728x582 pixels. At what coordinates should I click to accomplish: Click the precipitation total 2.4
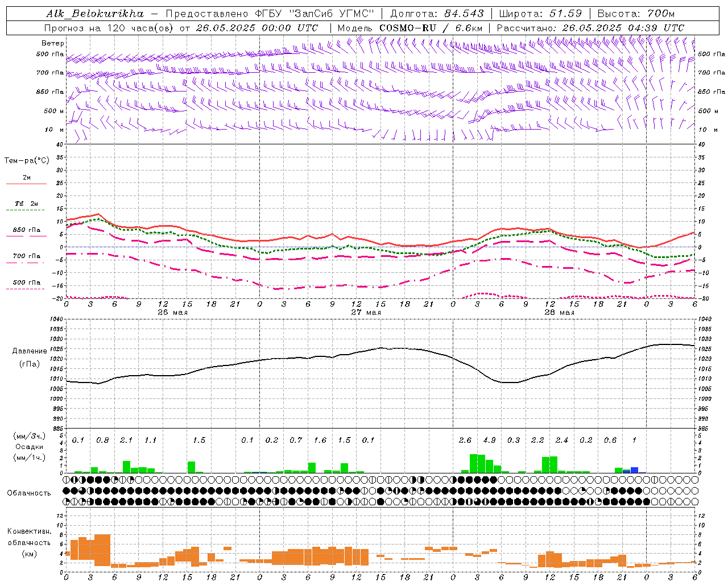[562, 440]
